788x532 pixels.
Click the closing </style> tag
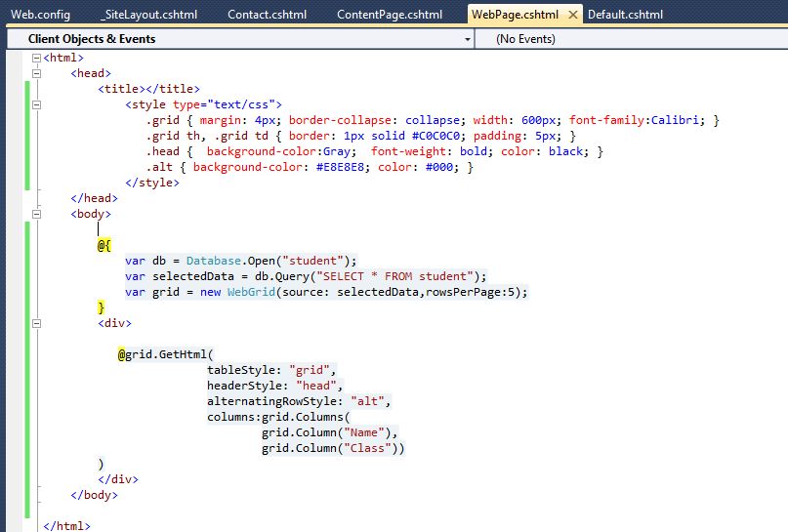[x=152, y=183]
